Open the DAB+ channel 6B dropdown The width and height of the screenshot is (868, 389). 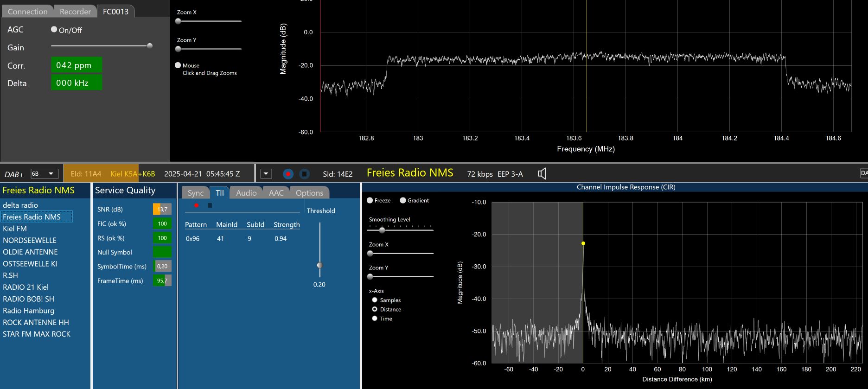click(45, 174)
